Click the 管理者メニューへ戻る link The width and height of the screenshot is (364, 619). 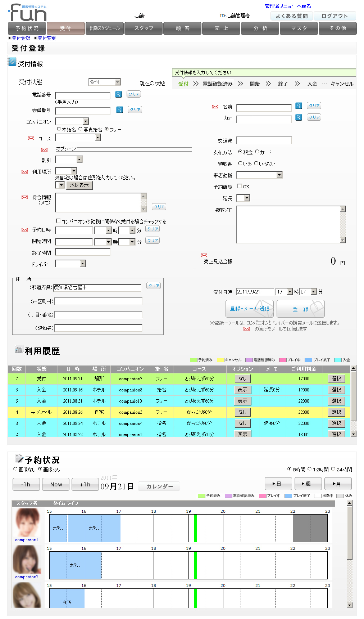287,6
